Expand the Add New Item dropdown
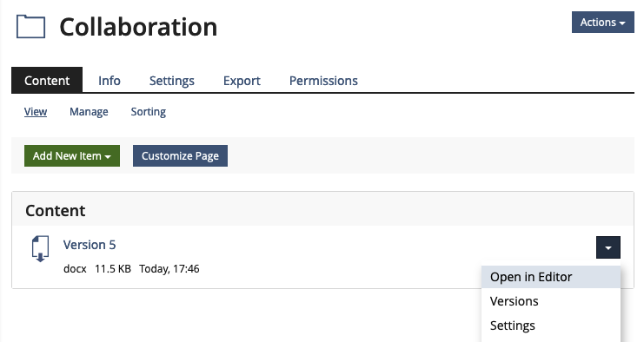The image size is (644, 342). coord(72,156)
